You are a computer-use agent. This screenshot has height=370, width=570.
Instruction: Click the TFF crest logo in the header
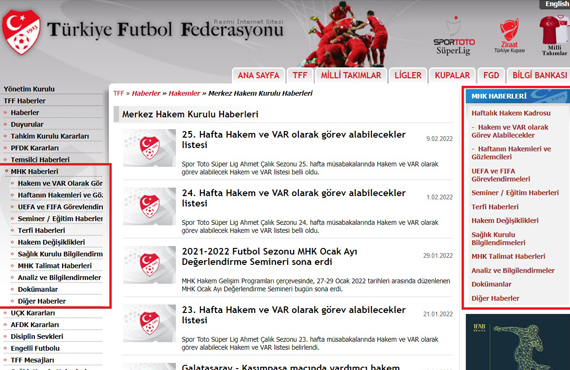pyautogui.click(x=21, y=32)
